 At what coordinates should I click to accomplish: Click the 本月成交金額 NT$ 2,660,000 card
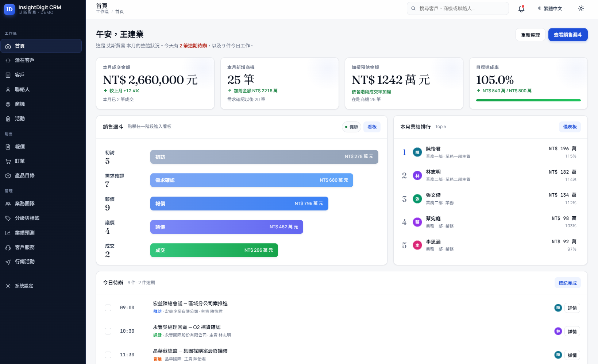point(155,83)
